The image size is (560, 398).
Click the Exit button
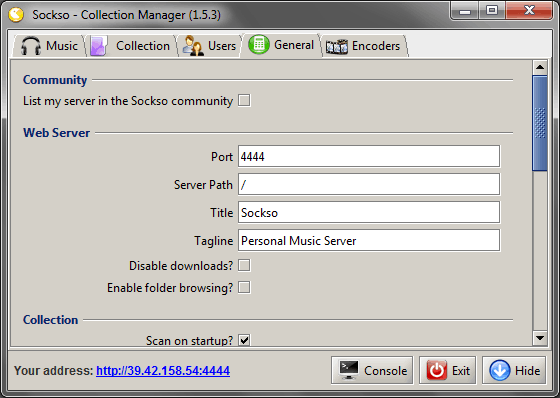[x=448, y=370]
